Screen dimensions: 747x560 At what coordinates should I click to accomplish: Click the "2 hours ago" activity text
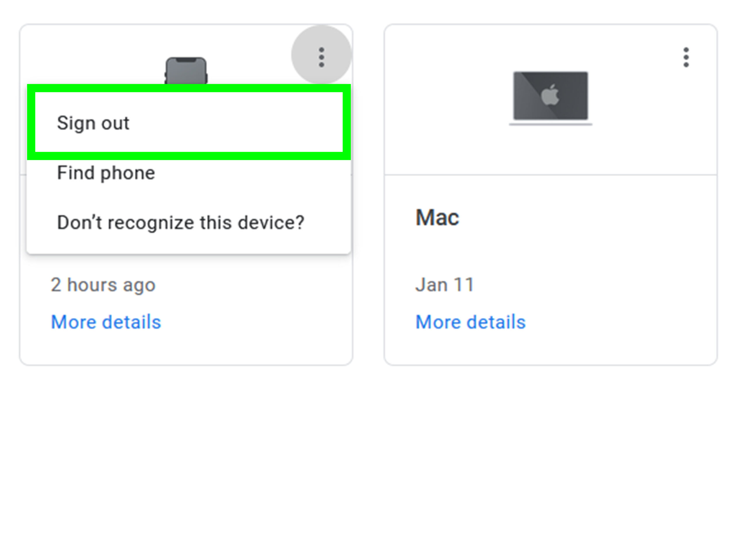point(103,285)
